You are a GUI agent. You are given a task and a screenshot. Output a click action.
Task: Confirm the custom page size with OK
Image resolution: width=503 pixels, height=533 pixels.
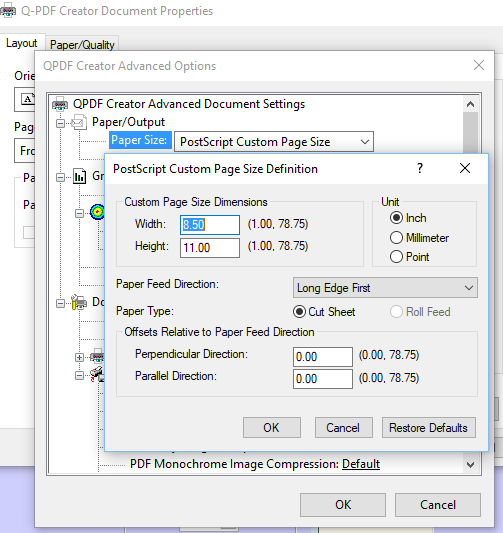tap(272, 428)
